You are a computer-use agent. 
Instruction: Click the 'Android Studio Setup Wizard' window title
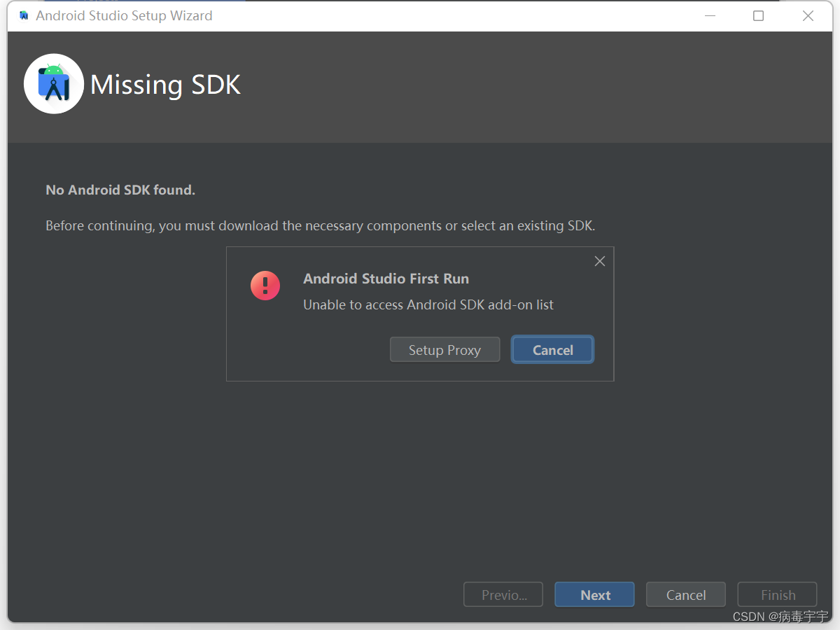[124, 15]
